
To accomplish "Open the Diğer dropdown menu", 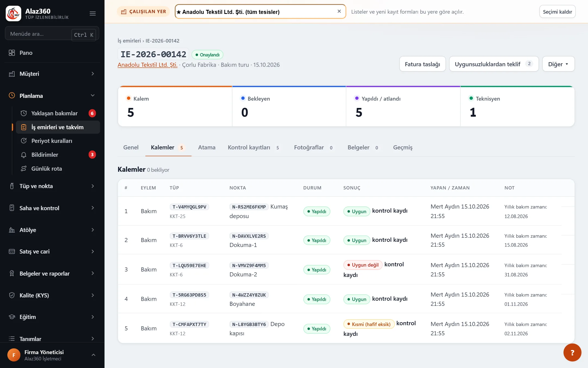I will coord(558,64).
